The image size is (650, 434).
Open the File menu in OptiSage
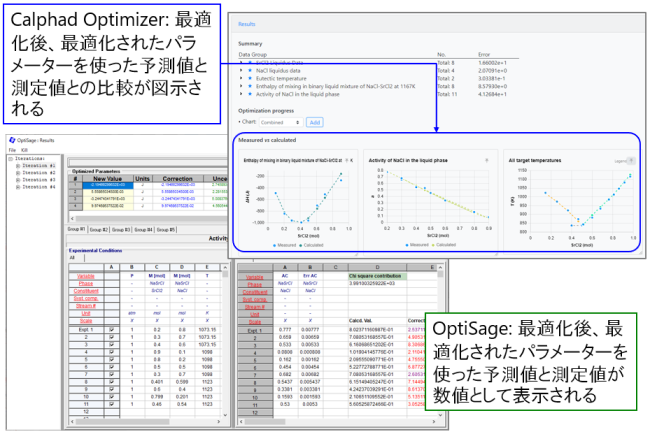(12, 150)
